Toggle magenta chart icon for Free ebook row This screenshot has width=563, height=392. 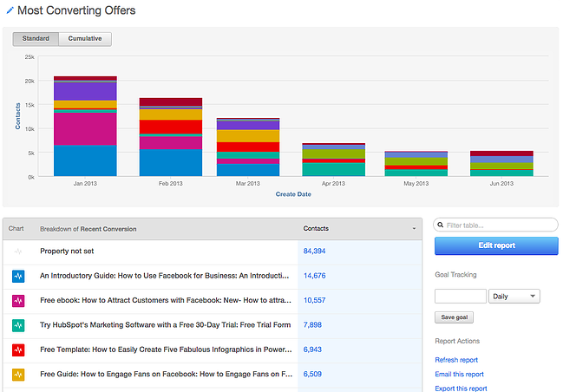click(18, 300)
